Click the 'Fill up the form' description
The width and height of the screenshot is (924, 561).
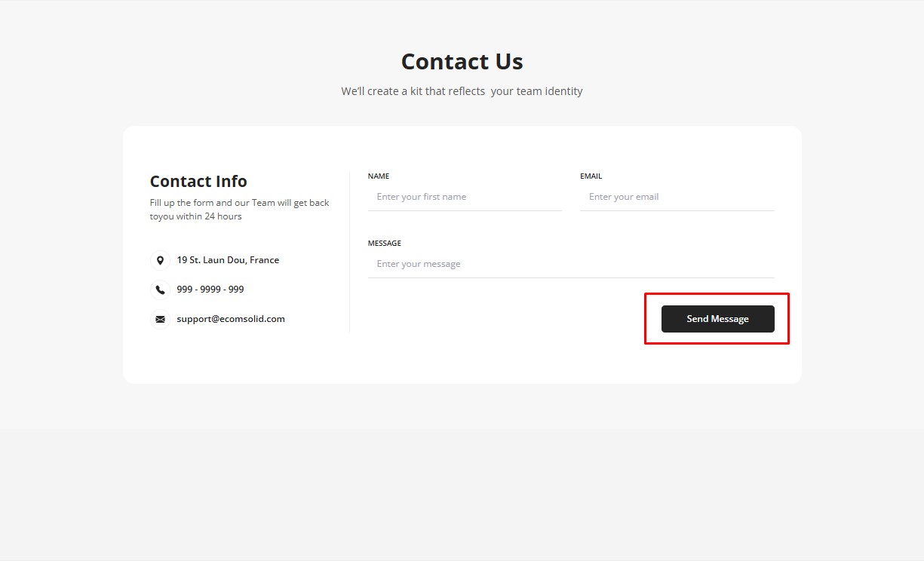pos(239,210)
